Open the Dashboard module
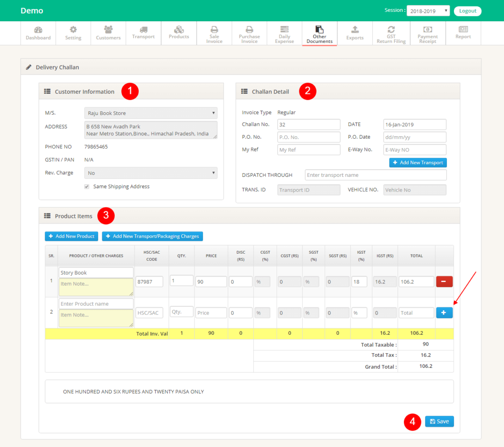Screen dimensions: 504x447 (x=38, y=33)
